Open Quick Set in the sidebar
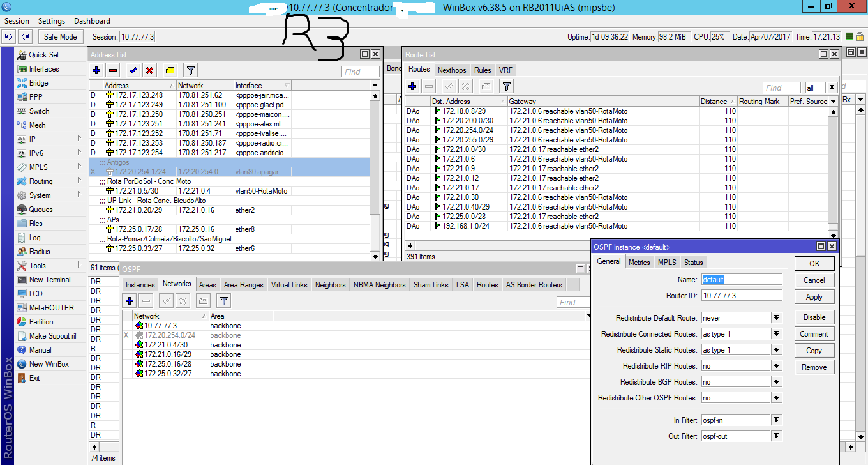868x465 pixels. [x=43, y=55]
